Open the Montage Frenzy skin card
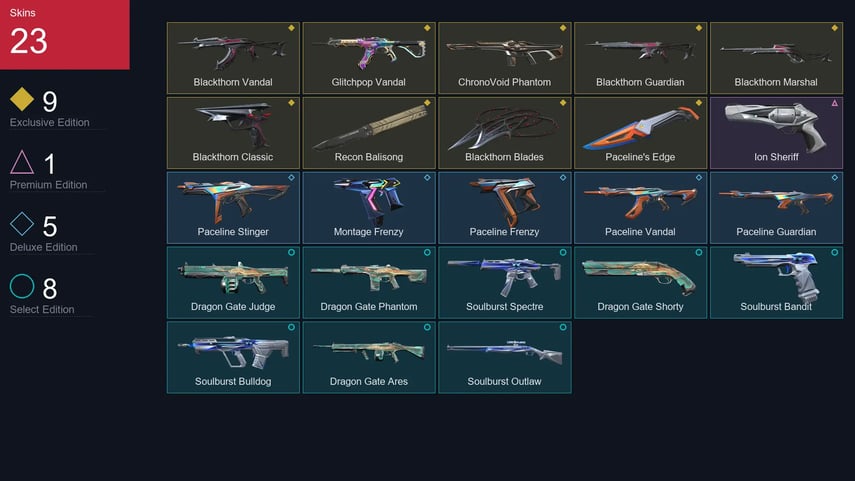855x481 pixels. pyautogui.click(x=369, y=207)
